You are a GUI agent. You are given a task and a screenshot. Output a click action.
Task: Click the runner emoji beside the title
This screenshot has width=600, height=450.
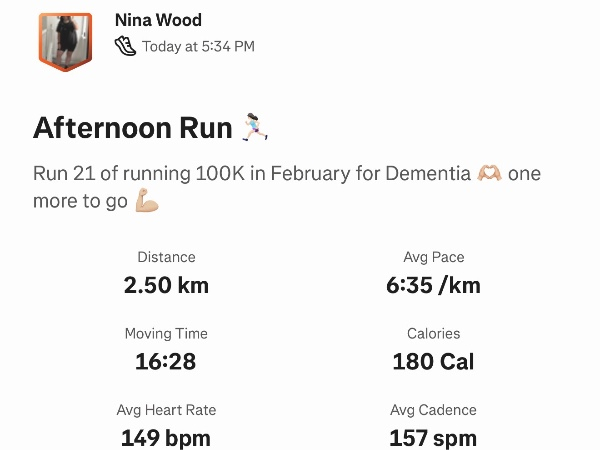pos(254,128)
